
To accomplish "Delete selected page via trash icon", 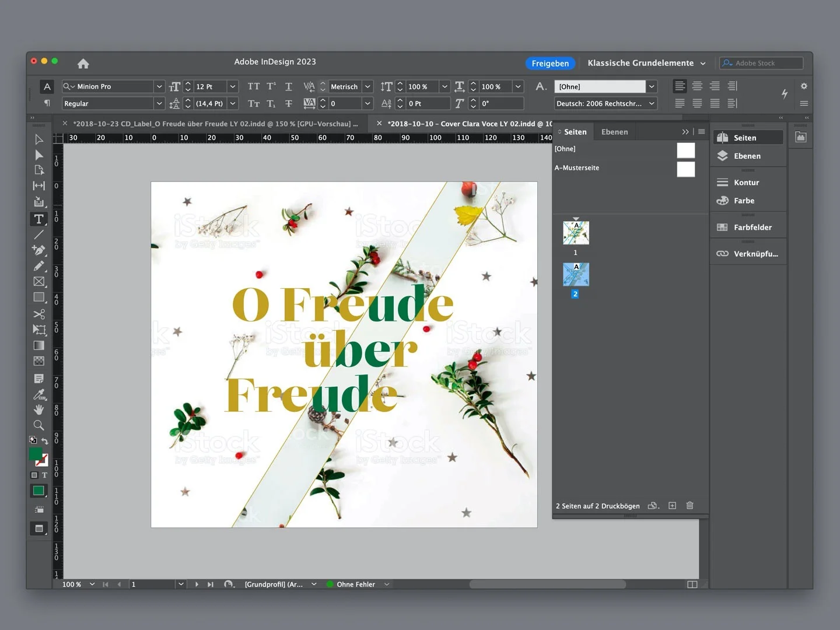I will click(689, 505).
